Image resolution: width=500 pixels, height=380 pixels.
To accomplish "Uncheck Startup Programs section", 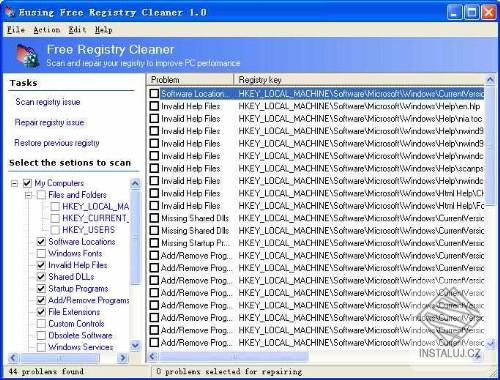I will pos(41,288).
